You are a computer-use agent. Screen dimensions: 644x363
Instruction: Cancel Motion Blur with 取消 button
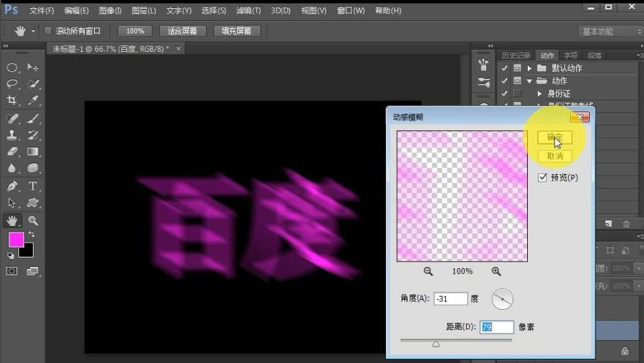555,156
